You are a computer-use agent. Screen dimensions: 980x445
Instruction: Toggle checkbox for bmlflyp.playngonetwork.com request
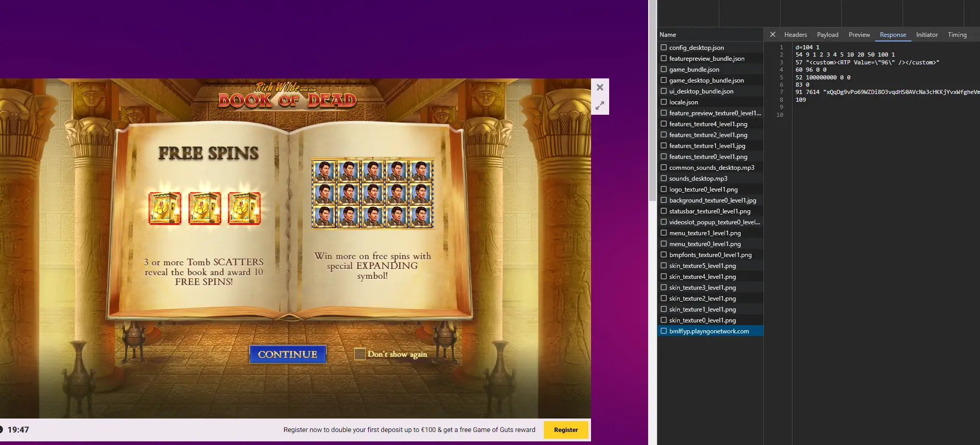pyautogui.click(x=664, y=331)
